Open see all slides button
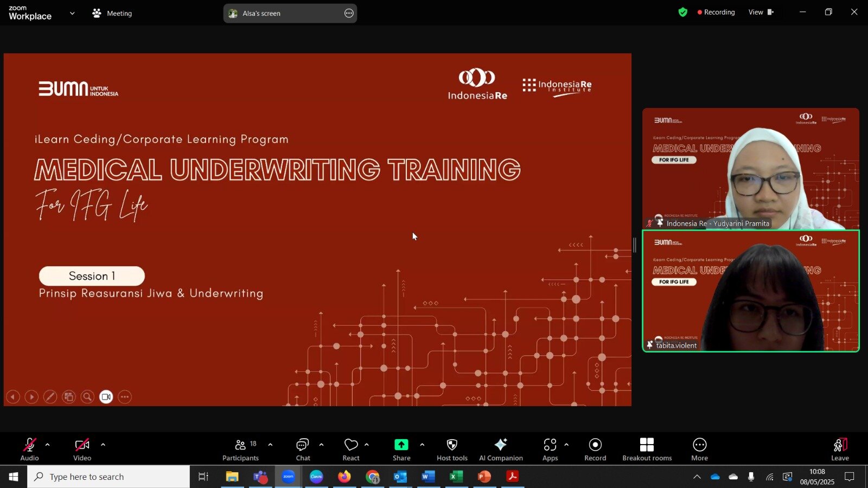 coord(69,397)
